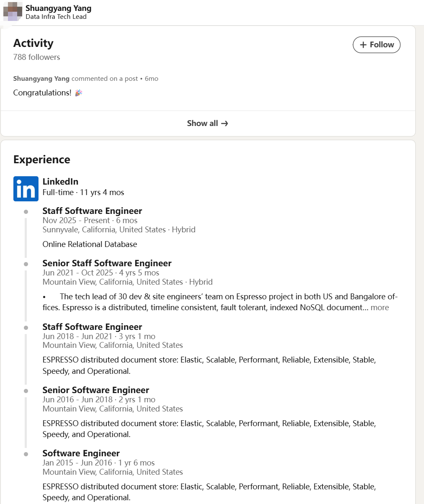This screenshot has width=424, height=504.
Task: Select the Senior Staff Software Engineer title
Action: 107,263
